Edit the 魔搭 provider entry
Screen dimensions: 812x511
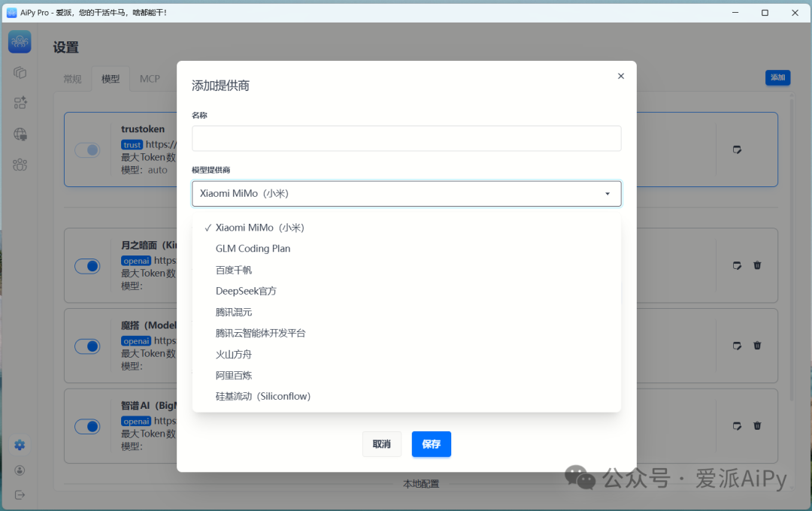coord(737,346)
